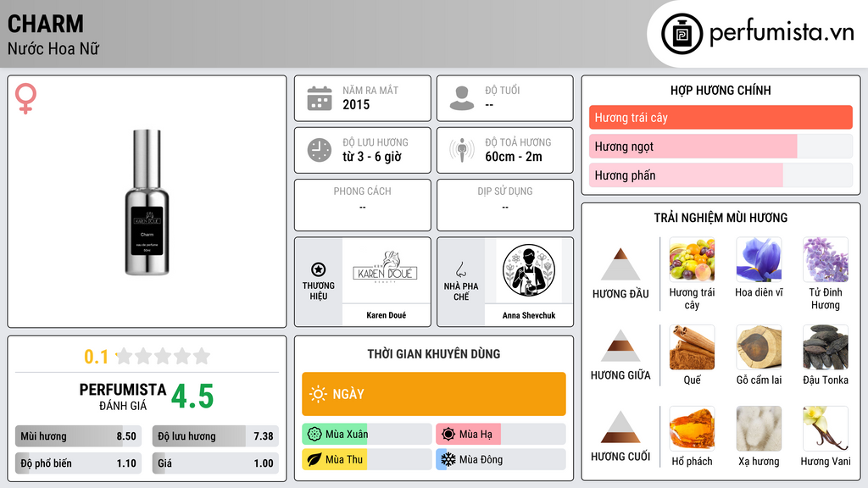The height and width of the screenshot is (488, 868).
Task: Click the Đậu Tonka beans image
Action: click(x=826, y=347)
